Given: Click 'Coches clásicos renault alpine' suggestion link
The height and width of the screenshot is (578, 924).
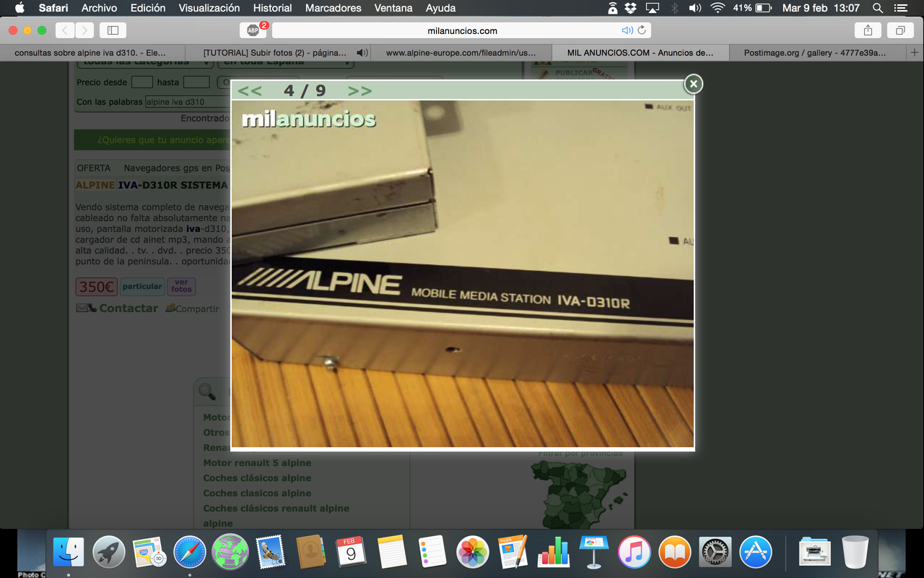Looking at the screenshot, I should coord(276,508).
